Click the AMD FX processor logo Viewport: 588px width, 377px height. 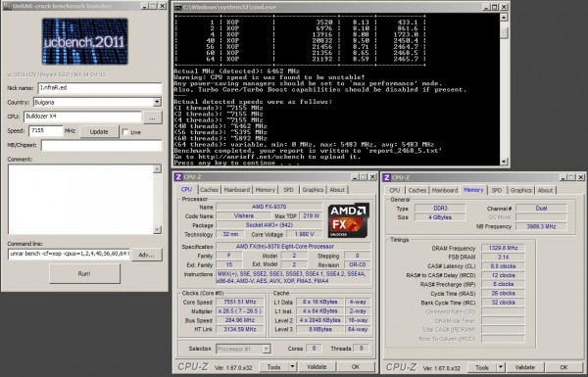(x=348, y=220)
